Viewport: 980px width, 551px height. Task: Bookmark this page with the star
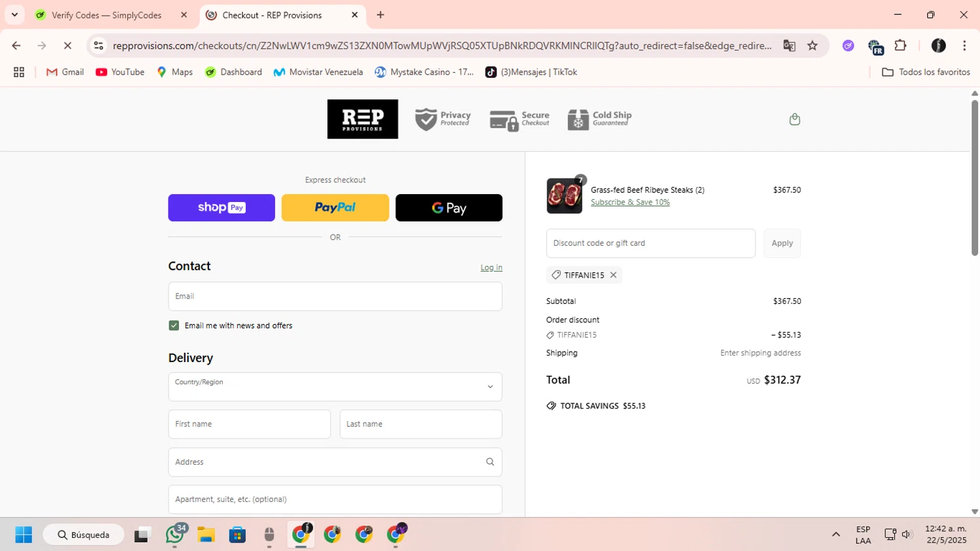click(x=812, y=46)
